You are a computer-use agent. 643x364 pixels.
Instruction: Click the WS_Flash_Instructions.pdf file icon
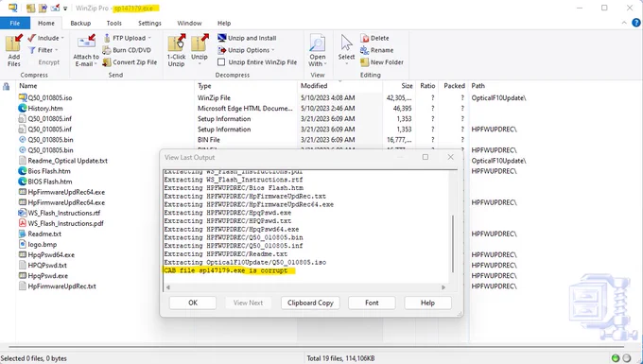(x=23, y=223)
